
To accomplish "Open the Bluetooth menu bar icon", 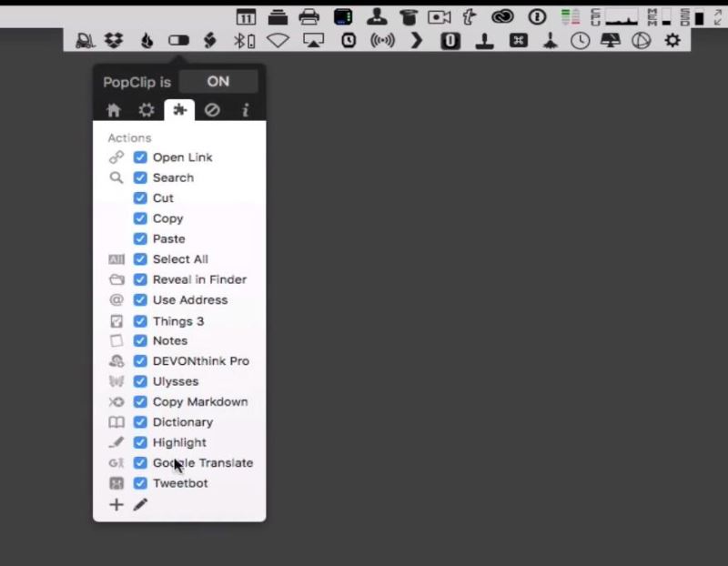I will tap(244, 41).
